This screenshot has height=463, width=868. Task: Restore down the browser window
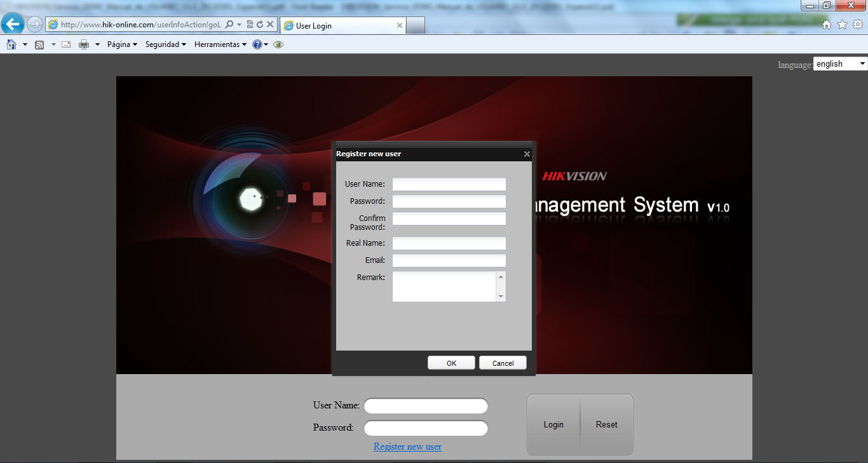point(827,5)
